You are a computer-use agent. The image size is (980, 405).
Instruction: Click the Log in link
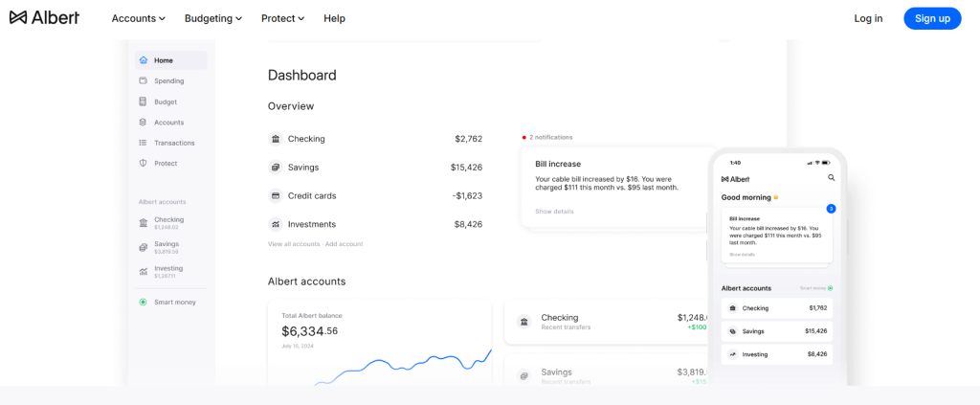(x=868, y=19)
